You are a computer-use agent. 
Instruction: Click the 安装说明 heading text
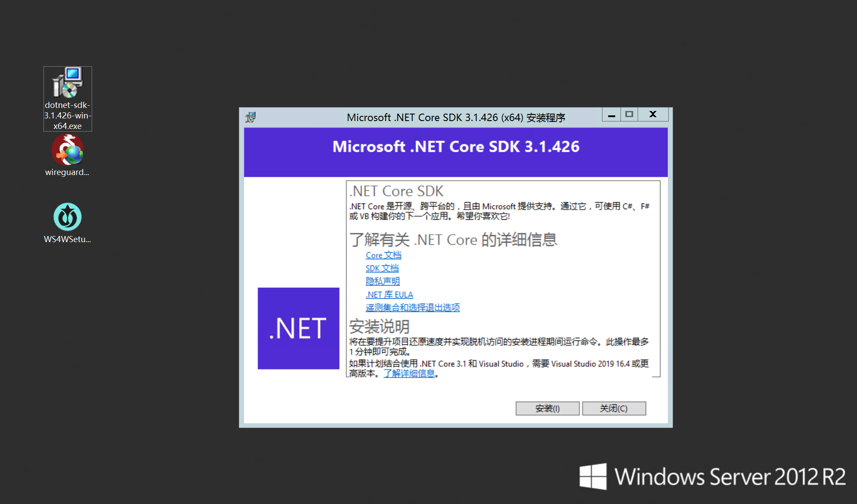pos(379,327)
